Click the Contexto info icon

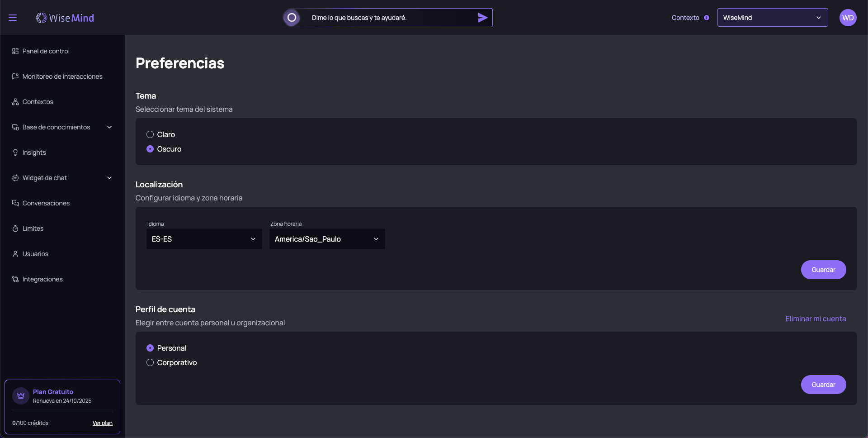(x=707, y=18)
